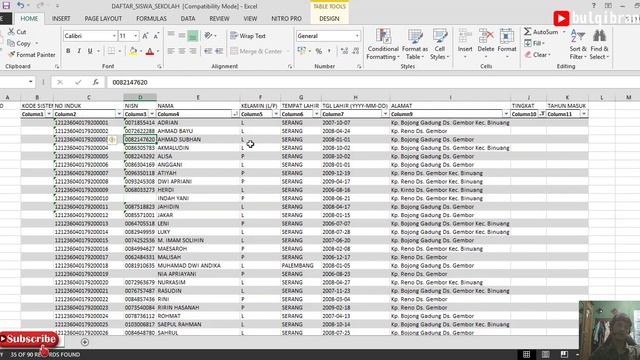
Task: Open Cell Styles gallery
Action: tap(440, 44)
